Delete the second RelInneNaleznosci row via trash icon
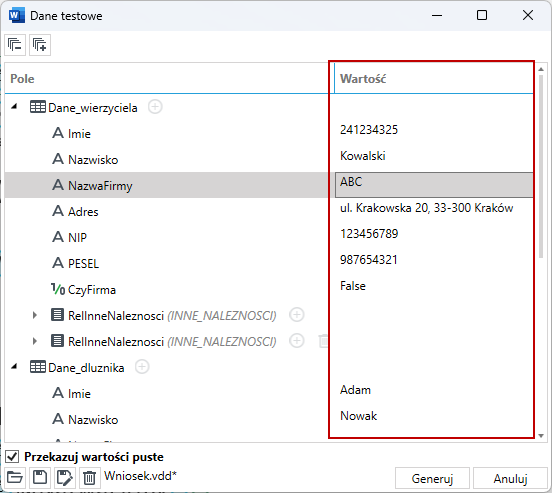The image size is (552, 493). pyautogui.click(x=323, y=341)
